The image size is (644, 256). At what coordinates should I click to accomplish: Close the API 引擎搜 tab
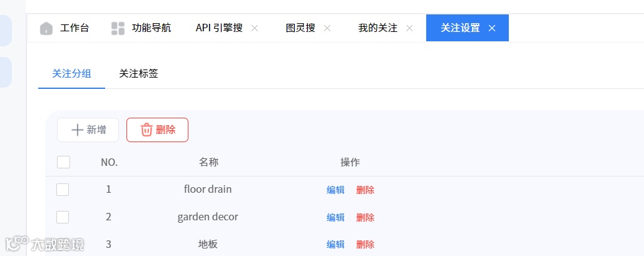point(255,28)
